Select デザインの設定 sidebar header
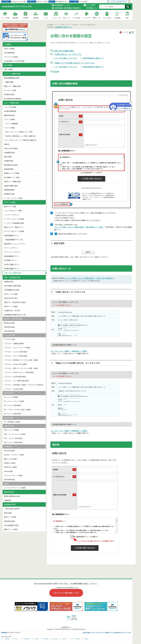 click(x=24, y=202)
